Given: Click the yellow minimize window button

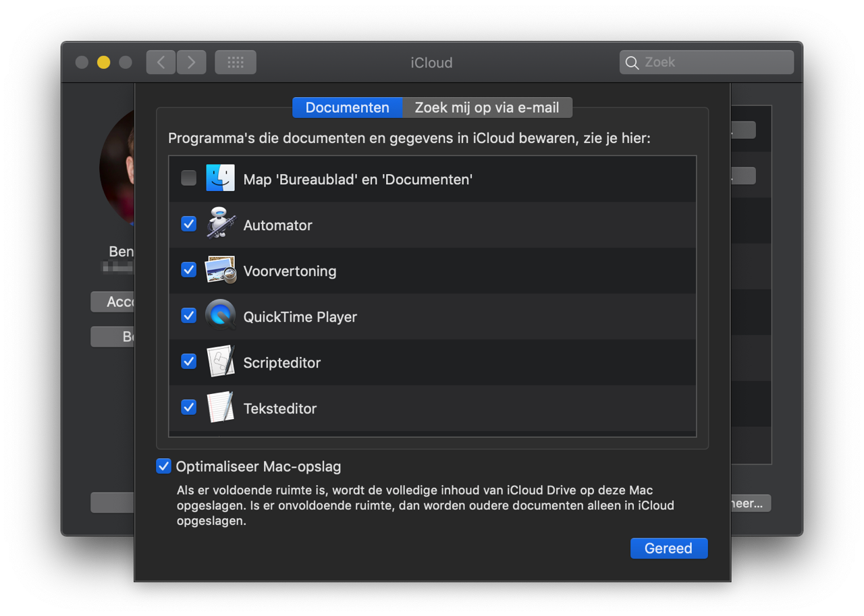Looking at the screenshot, I should 103,62.
